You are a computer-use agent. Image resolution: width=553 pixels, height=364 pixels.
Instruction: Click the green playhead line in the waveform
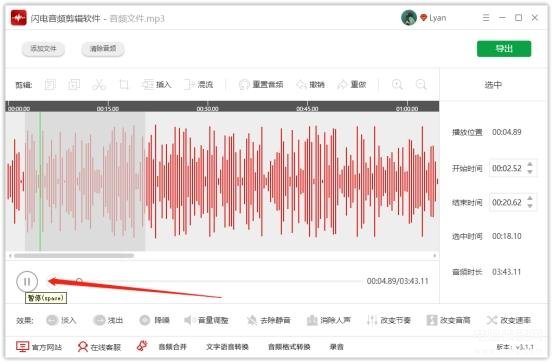pyautogui.click(x=40, y=181)
